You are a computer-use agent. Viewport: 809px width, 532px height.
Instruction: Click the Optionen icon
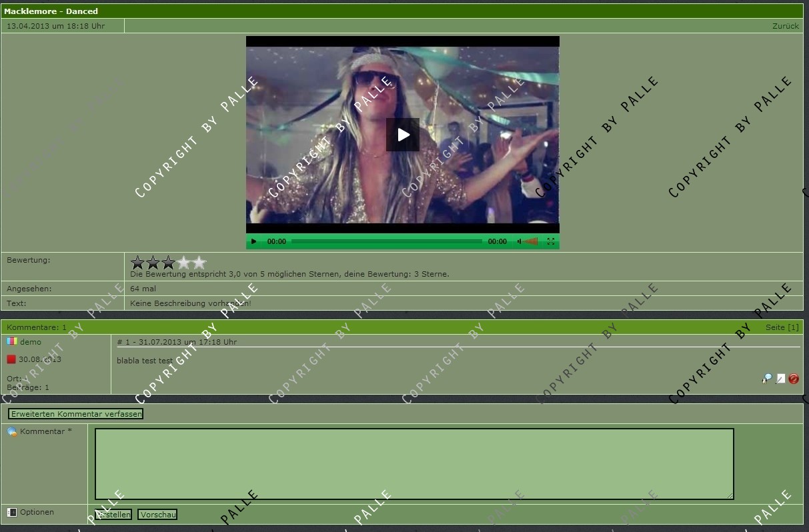coord(11,512)
